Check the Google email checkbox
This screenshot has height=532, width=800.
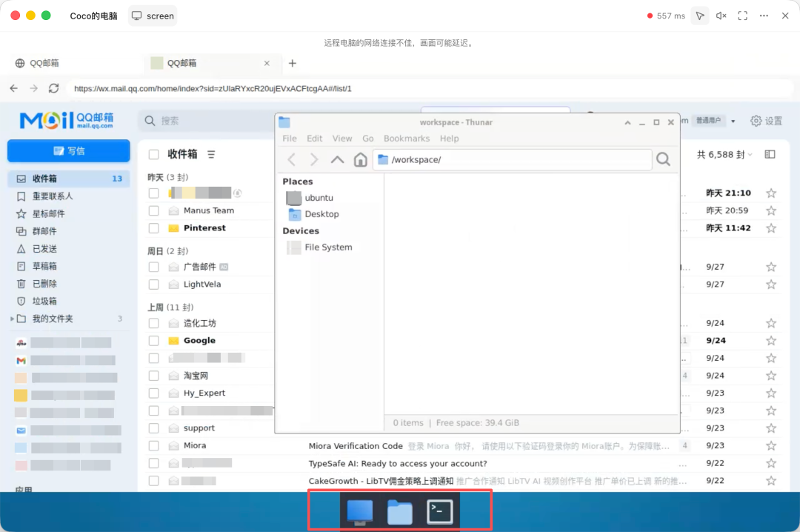click(153, 341)
